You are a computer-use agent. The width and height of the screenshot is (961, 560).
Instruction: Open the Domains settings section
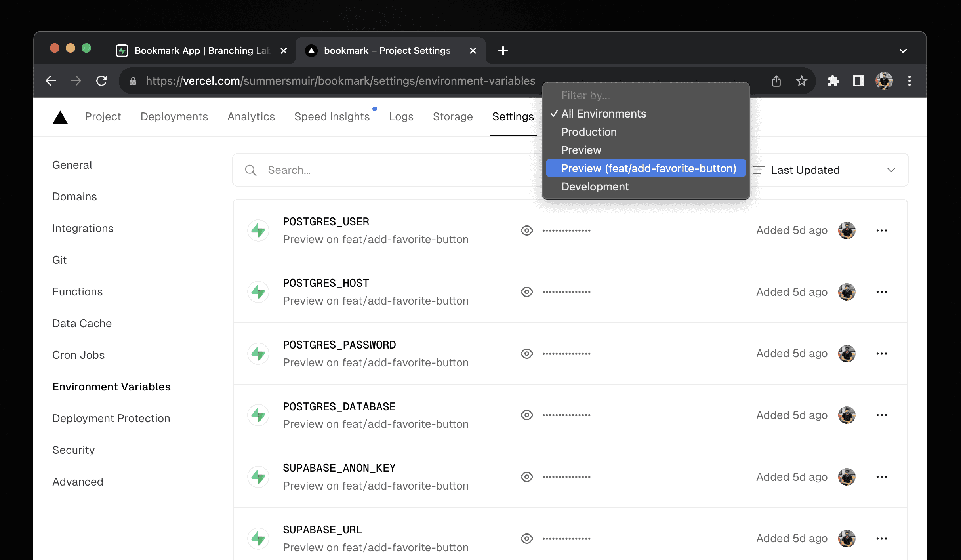75,197
